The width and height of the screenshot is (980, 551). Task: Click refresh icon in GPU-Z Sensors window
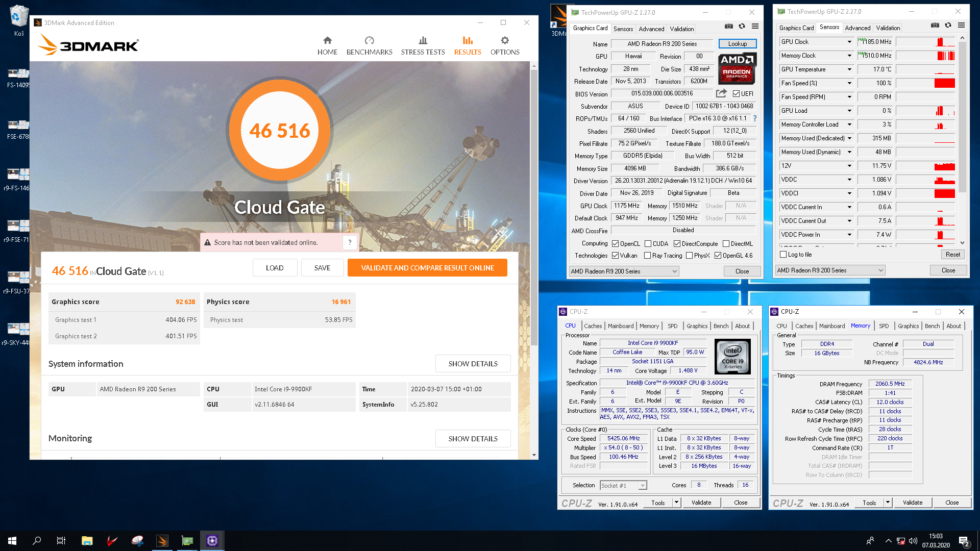tap(948, 26)
